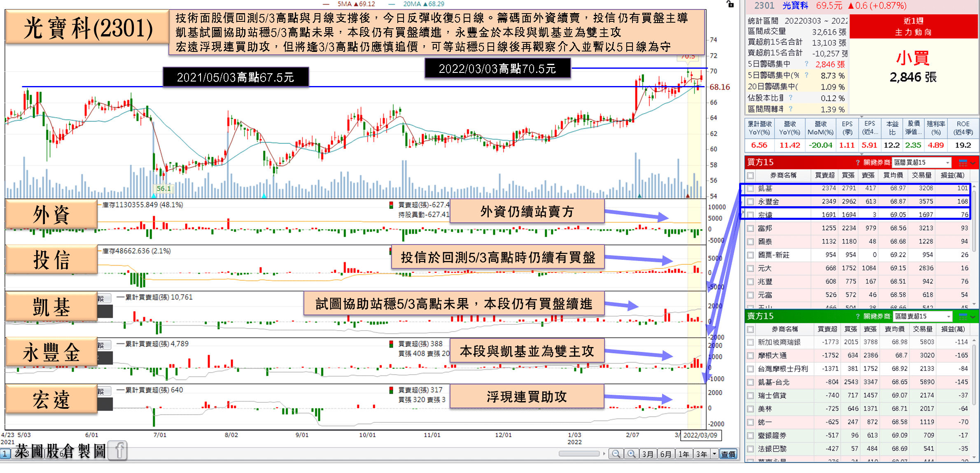
Task: Open the help icon beside 區間周轉率
Action: pyautogui.click(x=791, y=109)
